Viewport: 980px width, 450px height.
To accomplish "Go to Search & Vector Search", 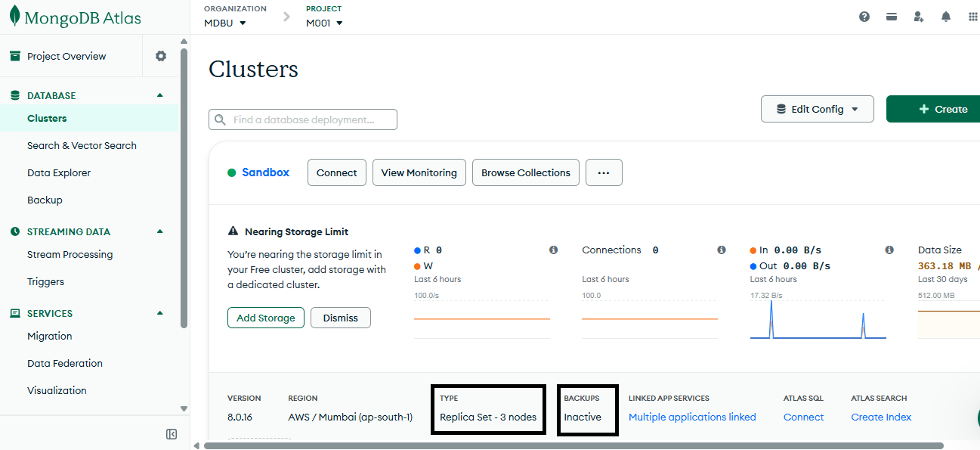I will point(82,145).
